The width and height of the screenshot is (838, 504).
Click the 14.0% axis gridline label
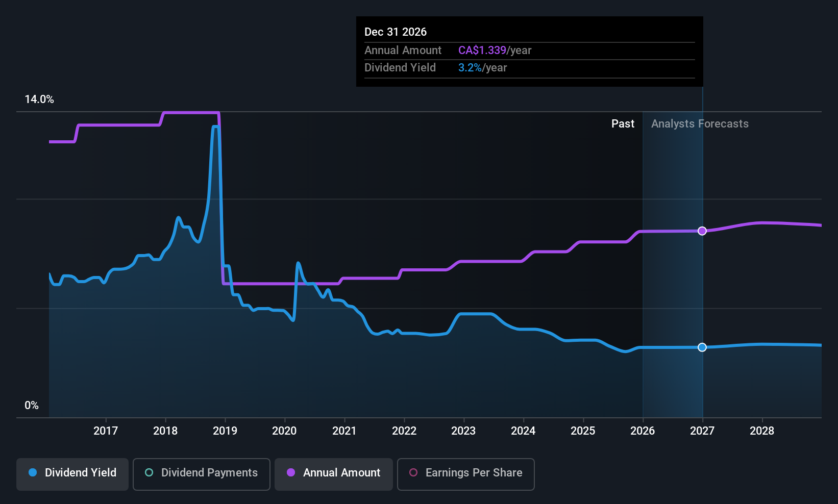39,99
